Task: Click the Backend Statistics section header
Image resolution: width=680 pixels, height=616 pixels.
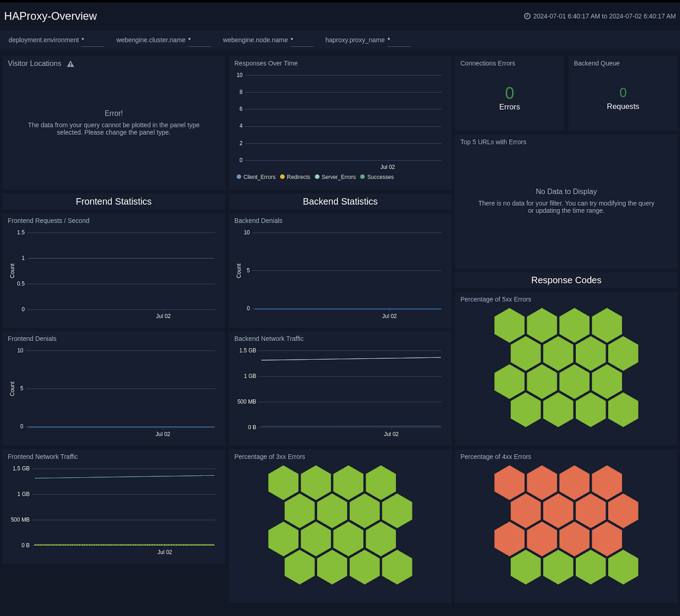Action: pyautogui.click(x=340, y=202)
